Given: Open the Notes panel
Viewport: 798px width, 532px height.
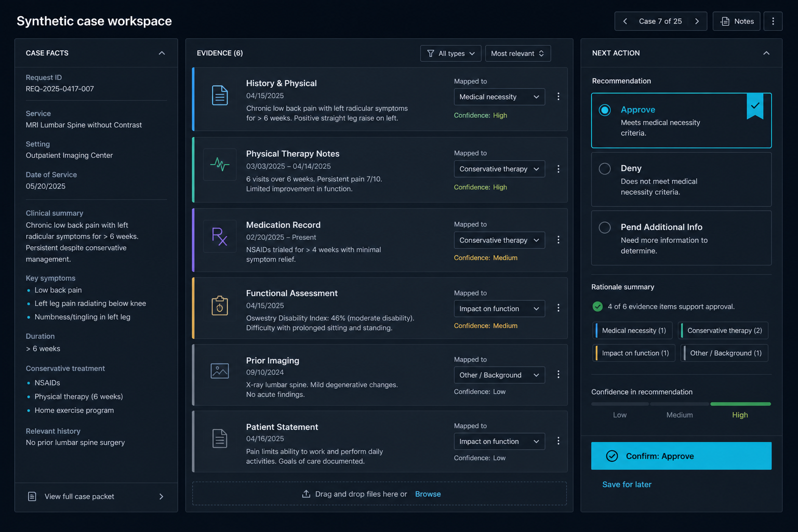Looking at the screenshot, I should click(x=737, y=21).
